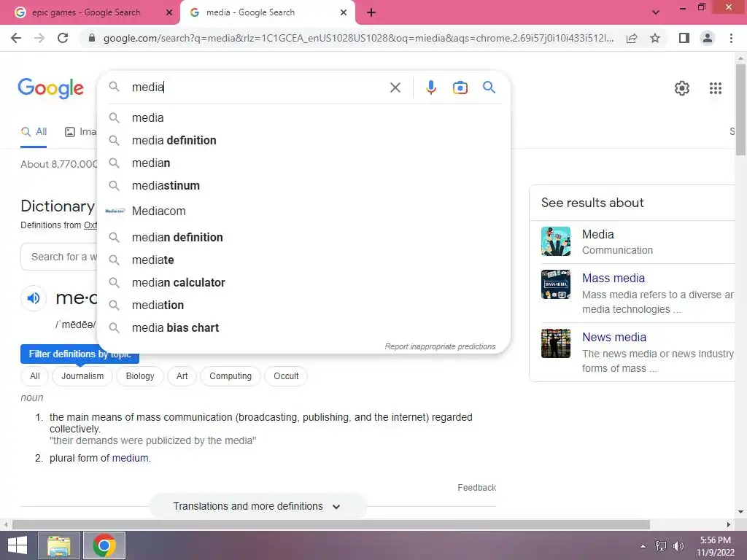The height and width of the screenshot is (560, 747).
Task: Choose the 'mediastinum' suggestion
Action: coord(303,186)
